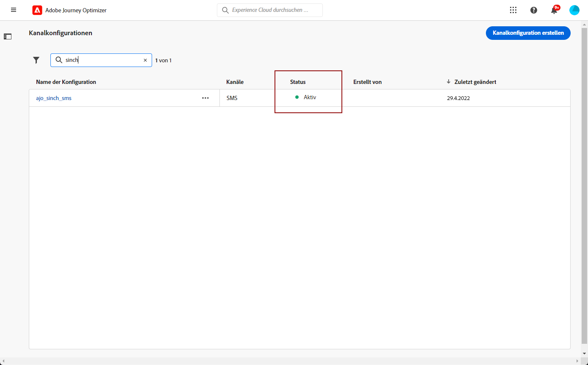
Task: Click Kanalkonfiguration erstellen button
Action: [x=528, y=33]
